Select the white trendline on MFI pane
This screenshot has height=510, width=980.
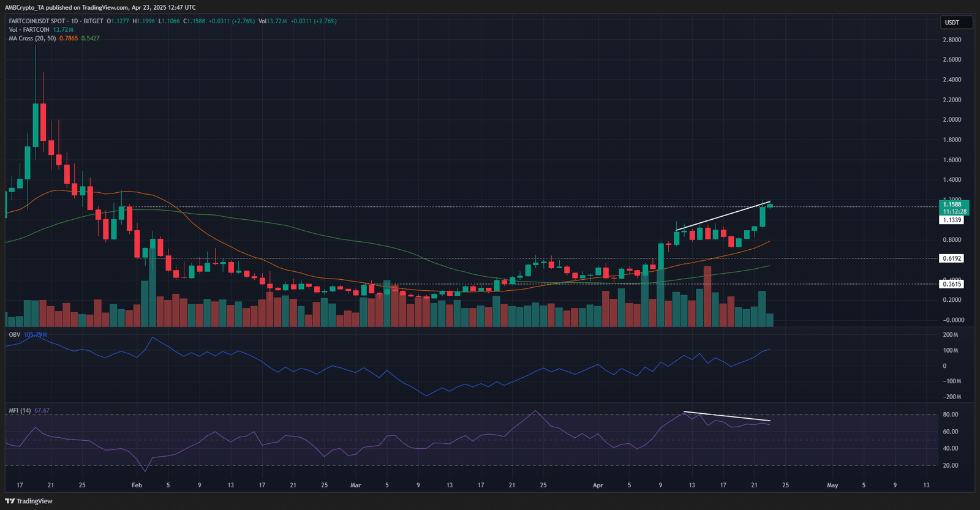(726, 416)
